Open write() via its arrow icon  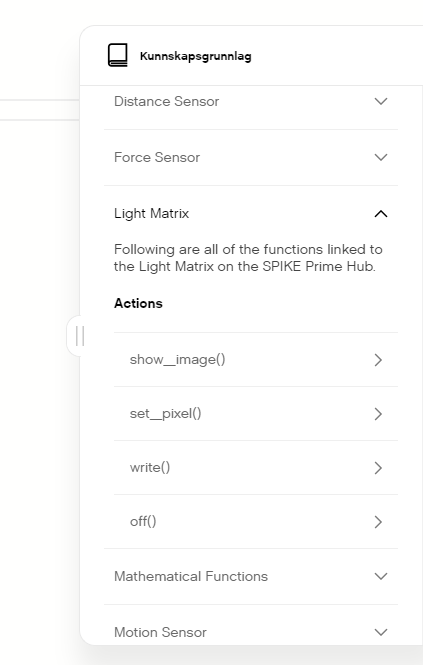[x=378, y=468]
